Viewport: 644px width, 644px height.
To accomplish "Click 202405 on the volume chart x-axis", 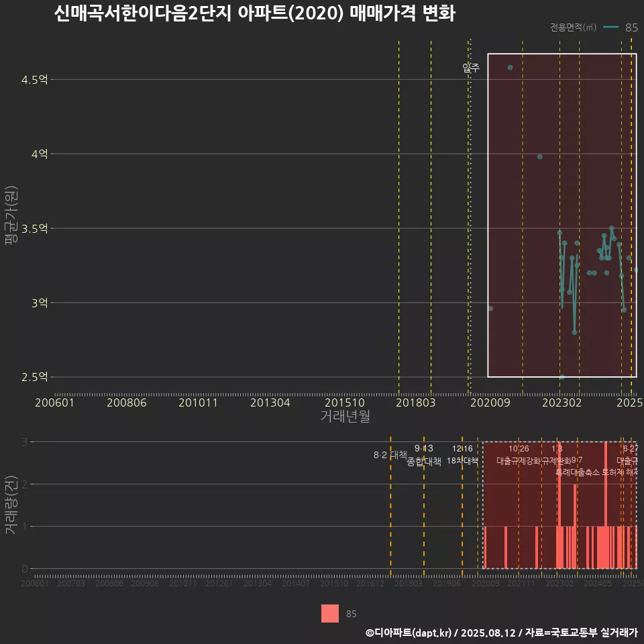I will [x=598, y=583].
